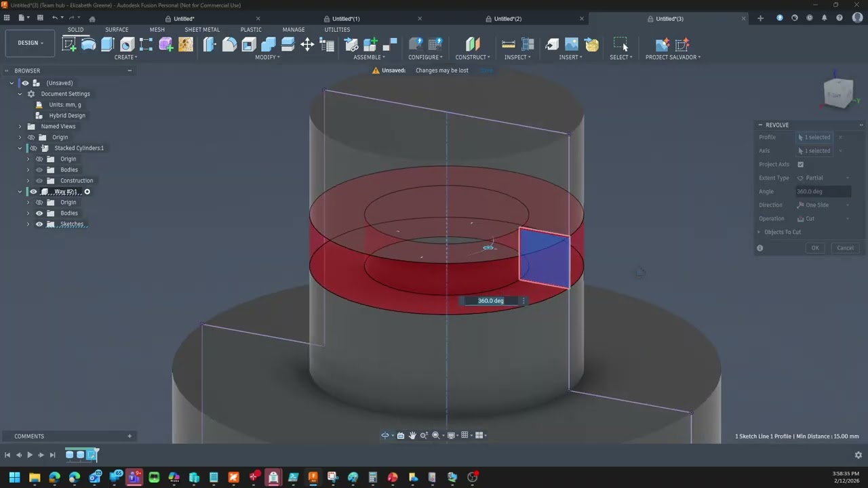Click the Interference inspect icon

coord(528,45)
